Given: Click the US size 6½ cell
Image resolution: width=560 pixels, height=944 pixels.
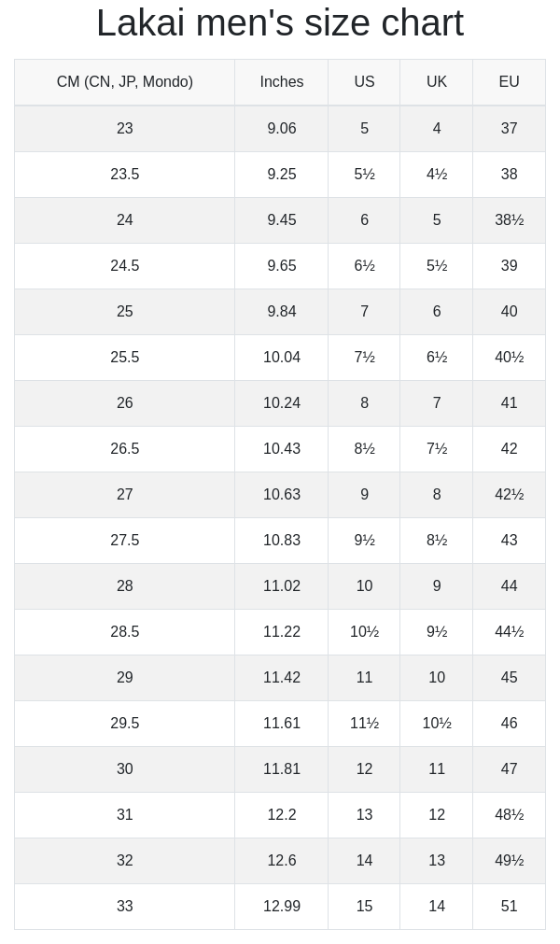Looking at the screenshot, I should [x=364, y=266].
